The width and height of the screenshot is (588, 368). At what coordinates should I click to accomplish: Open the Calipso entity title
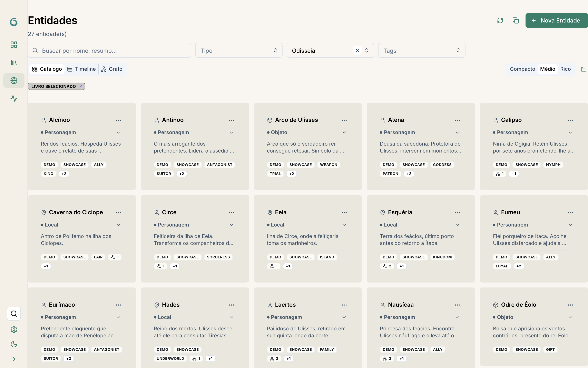[x=511, y=120]
